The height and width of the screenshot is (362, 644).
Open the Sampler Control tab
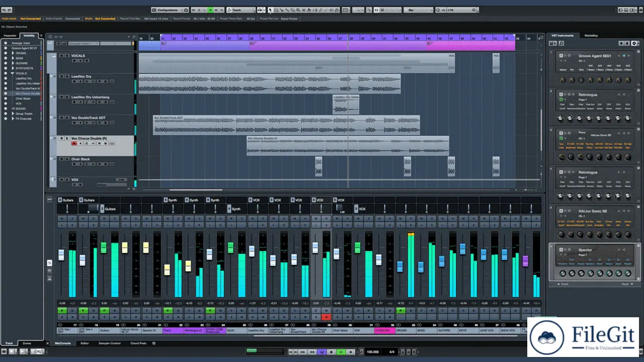pyautogui.click(x=109, y=343)
